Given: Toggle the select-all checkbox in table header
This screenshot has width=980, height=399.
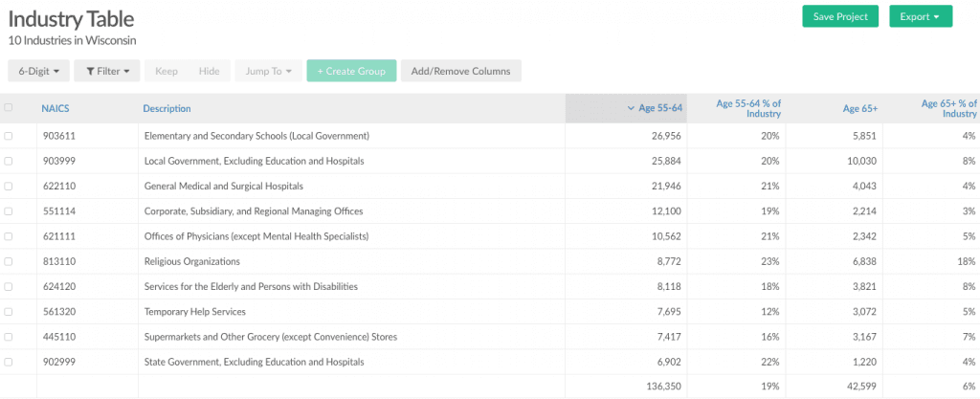Looking at the screenshot, I should (9, 108).
